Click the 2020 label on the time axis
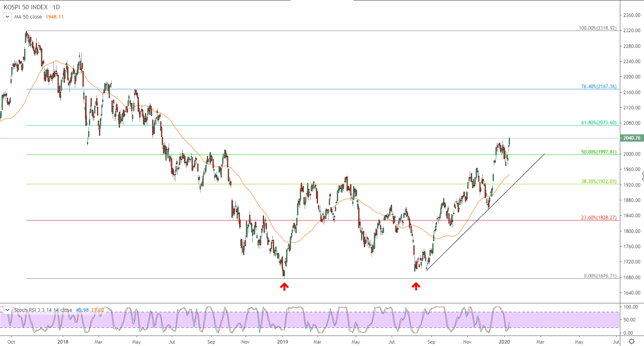The height and width of the screenshot is (346, 644). (x=504, y=342)
